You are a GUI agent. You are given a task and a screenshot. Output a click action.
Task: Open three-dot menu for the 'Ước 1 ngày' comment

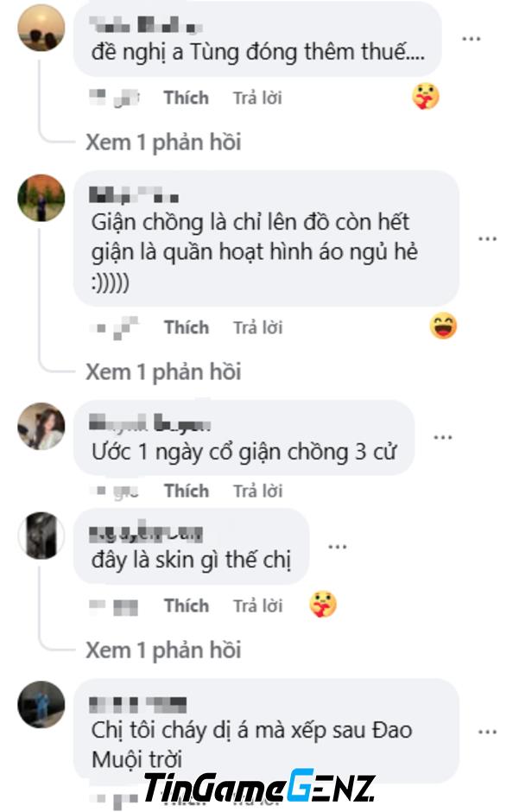point(443,438)
